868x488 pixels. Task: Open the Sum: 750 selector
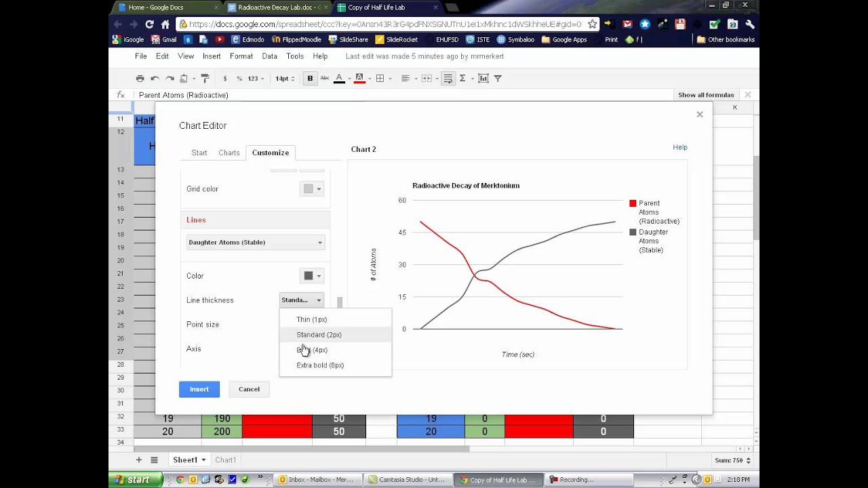coord(733,460)
